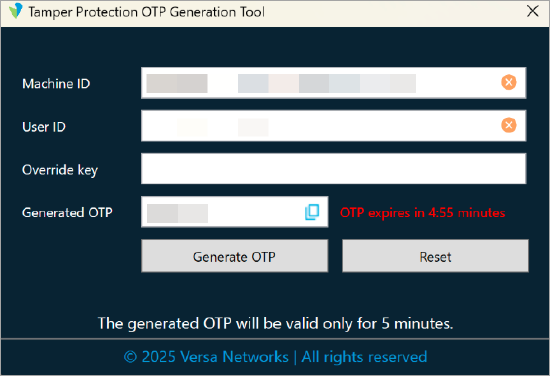This screenshot has height=376, width=550.
Task: Select the Generated OTP value field
Action: point(235,212)
